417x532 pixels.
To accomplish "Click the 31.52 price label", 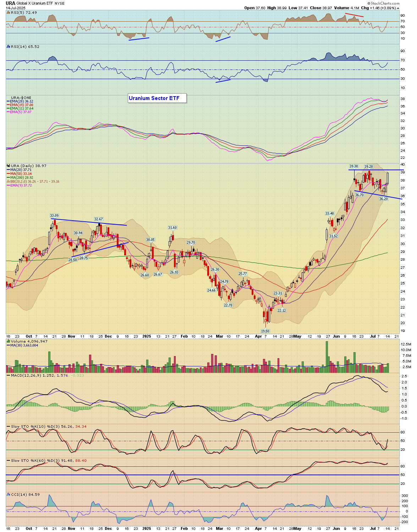I will point(334,236).
